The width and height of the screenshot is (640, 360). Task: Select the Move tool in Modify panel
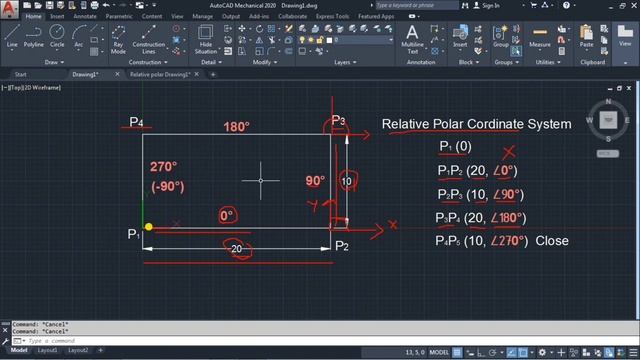click(x=242, y=29)
